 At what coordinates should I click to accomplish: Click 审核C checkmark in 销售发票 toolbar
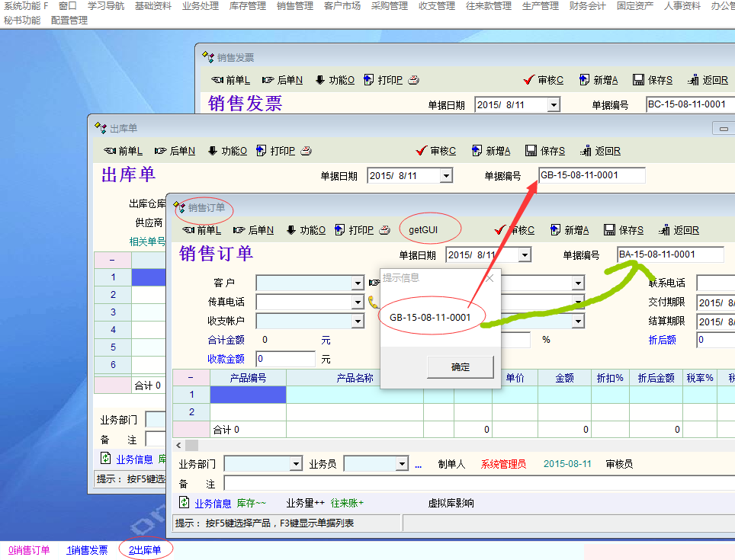[528, 80]
